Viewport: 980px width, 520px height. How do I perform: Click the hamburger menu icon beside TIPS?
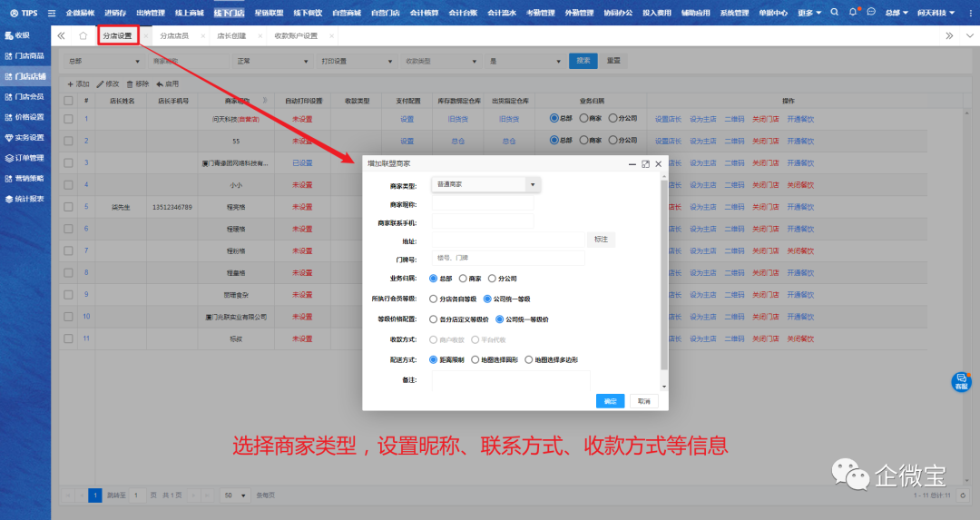tap(51, 13)
